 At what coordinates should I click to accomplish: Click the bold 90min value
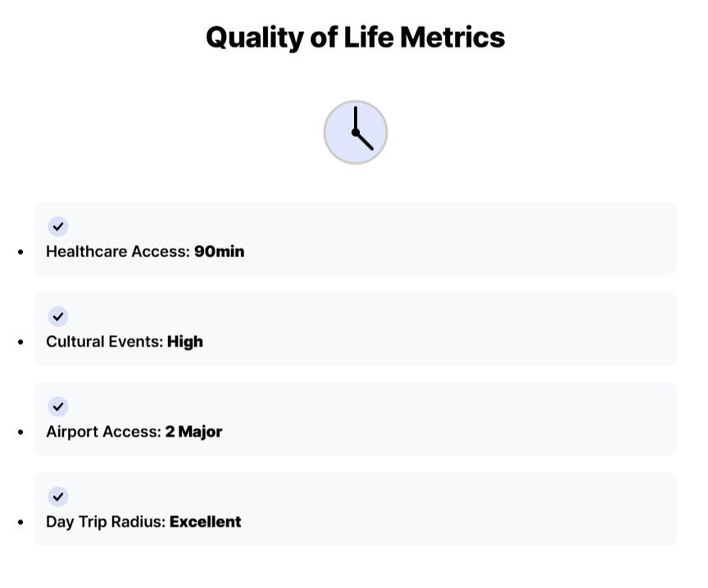tap(220, 251)
